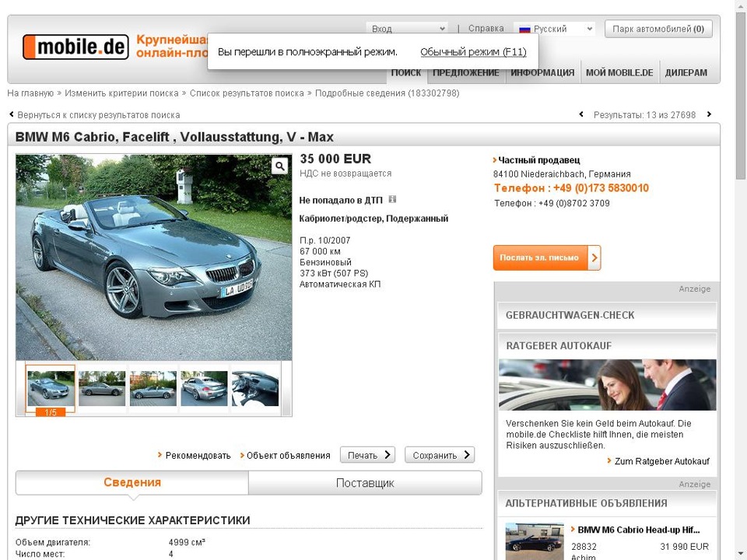Click Ratgeber Autokauf banner image
The height and width of the screenshot is (560, 747).
(608, 385)
